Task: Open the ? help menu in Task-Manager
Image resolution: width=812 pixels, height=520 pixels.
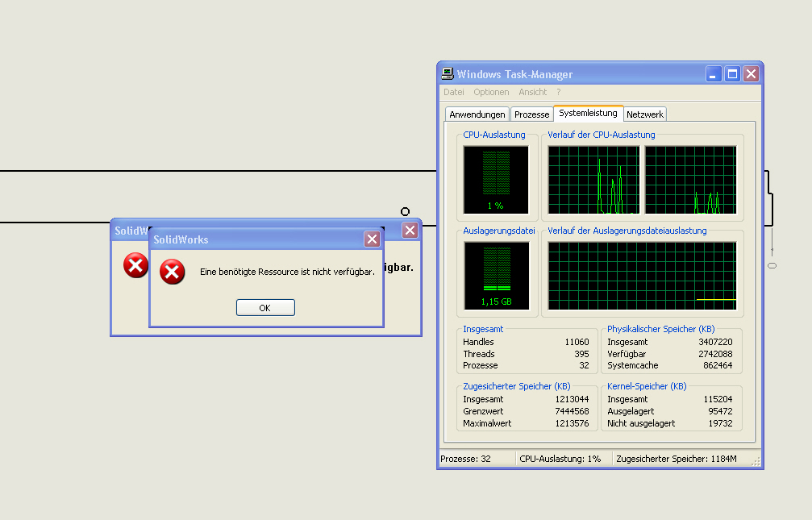Action: pos(559,92)
